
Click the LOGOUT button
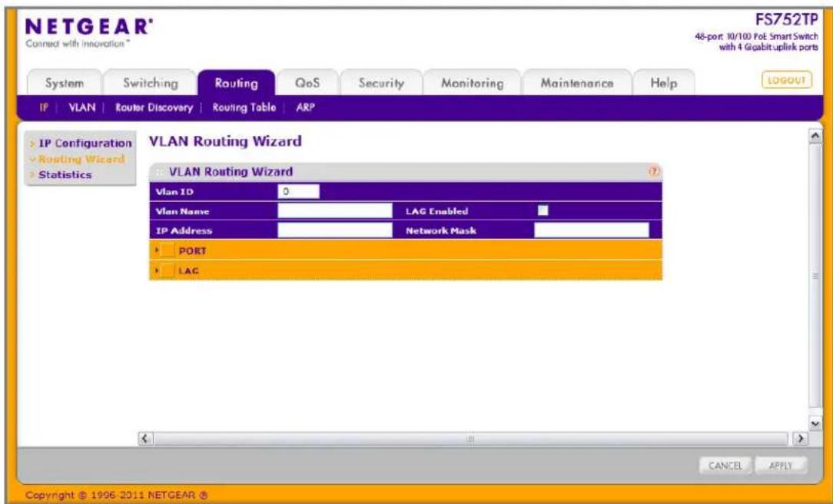click(x=787, y=80)
